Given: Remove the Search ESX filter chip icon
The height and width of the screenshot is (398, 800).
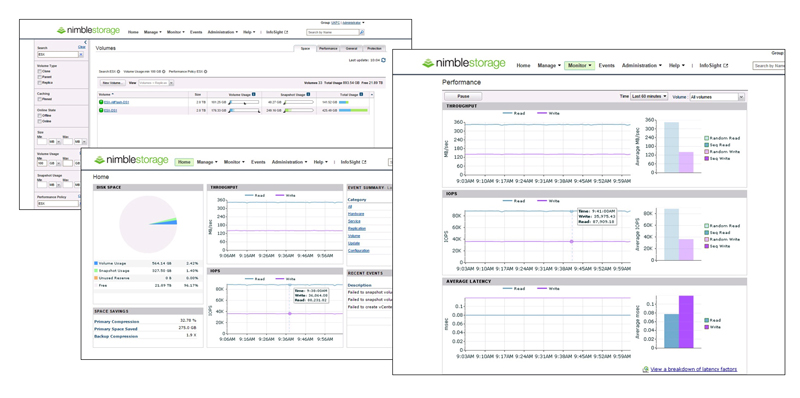Looking at the screenshot, I should (x=119, y=71).
